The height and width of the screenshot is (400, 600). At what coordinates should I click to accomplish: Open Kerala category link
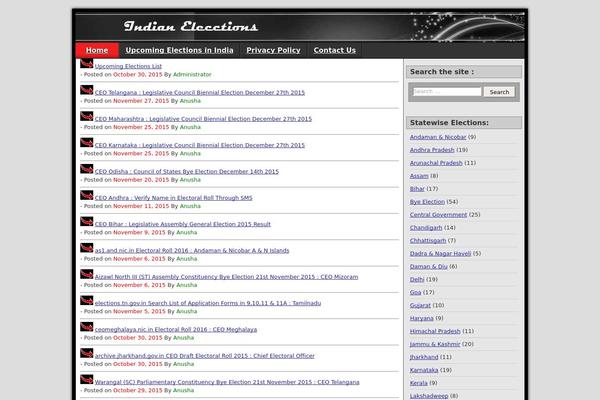pyautogui.click(x=419, y=383)
